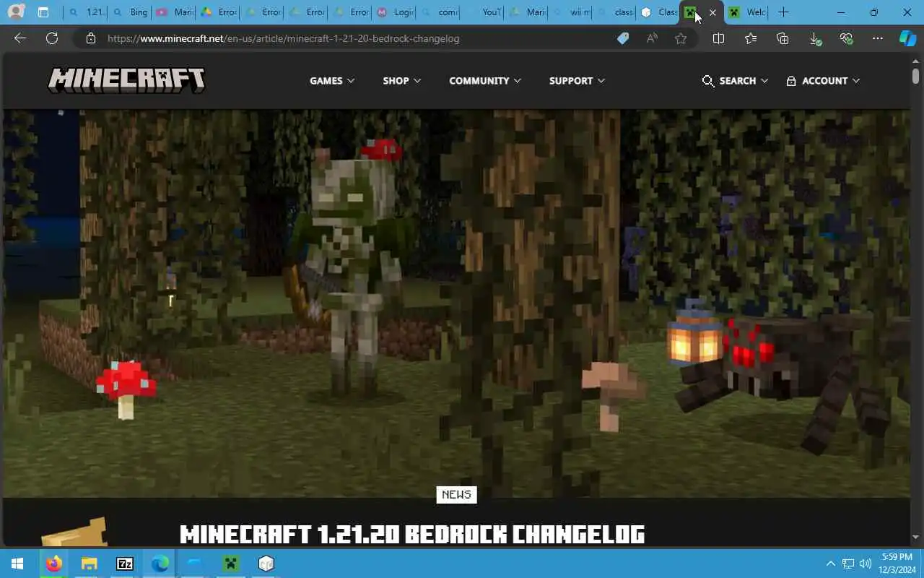Switch to the "wii m" search tab
This screenshot has width=924, height=578.
570,12
